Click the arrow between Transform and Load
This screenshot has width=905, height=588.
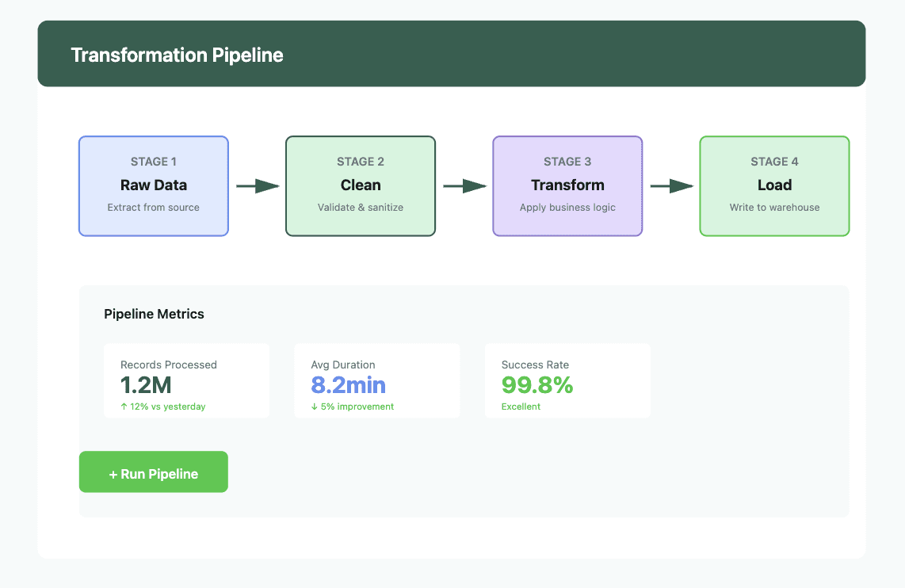[x=672, y=185]
